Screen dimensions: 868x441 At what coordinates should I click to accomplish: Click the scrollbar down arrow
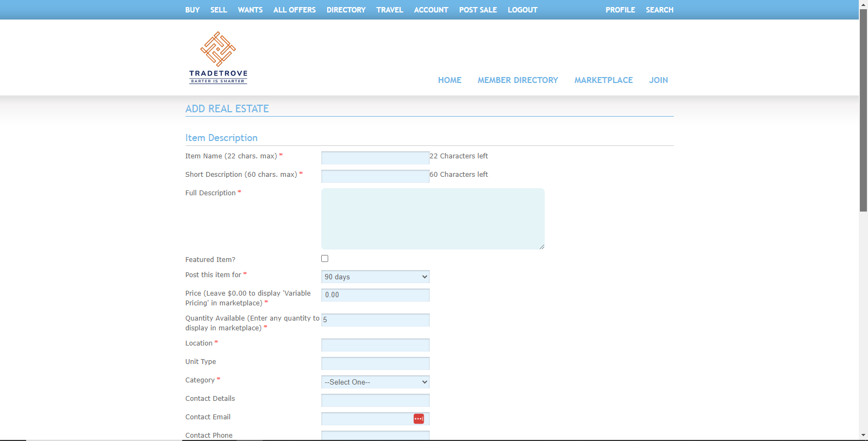[863, 436]
